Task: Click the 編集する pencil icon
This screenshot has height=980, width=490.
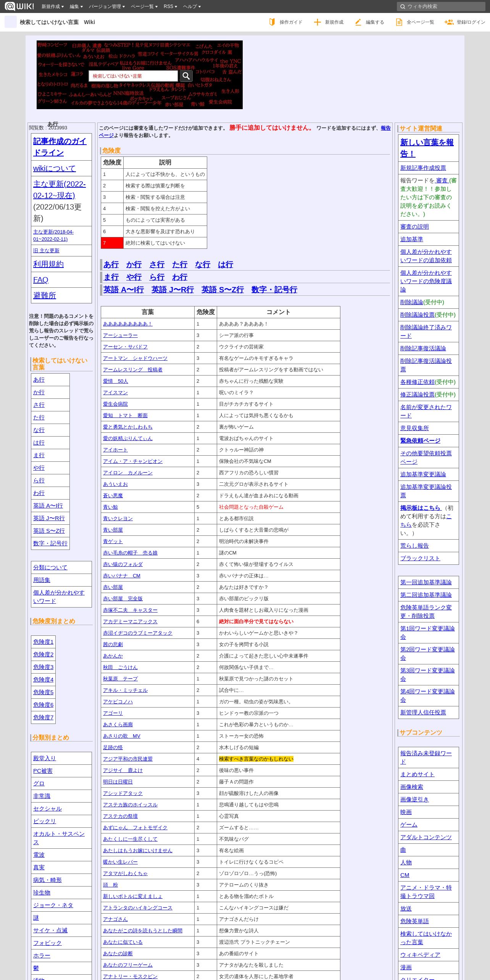Action: pos(358,22)
